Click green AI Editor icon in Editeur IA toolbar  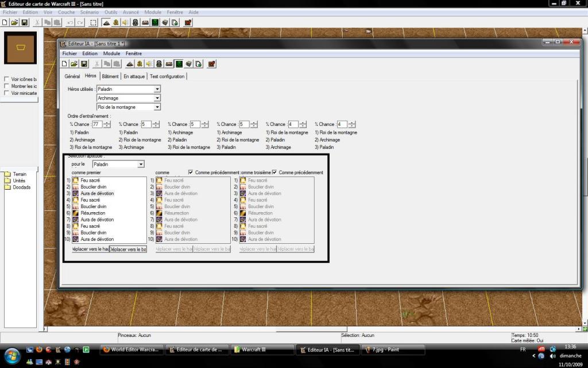coord(179,64)
